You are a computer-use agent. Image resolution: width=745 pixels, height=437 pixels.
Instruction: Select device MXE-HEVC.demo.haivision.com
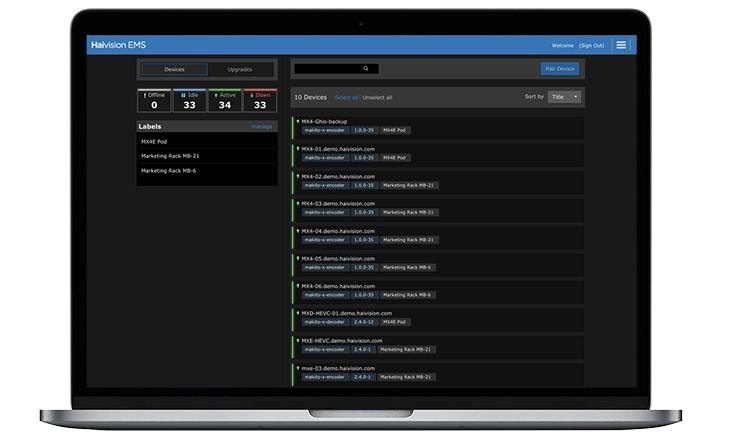(438, 347)
